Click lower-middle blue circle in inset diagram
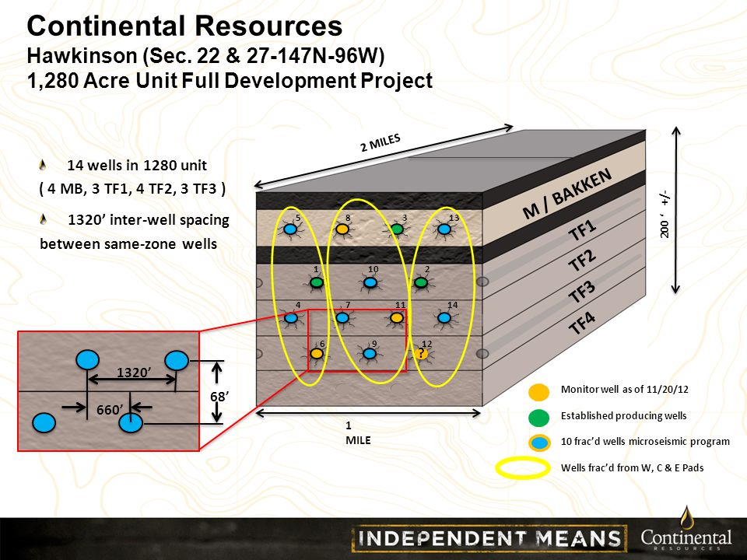 (x=131, y=423)
